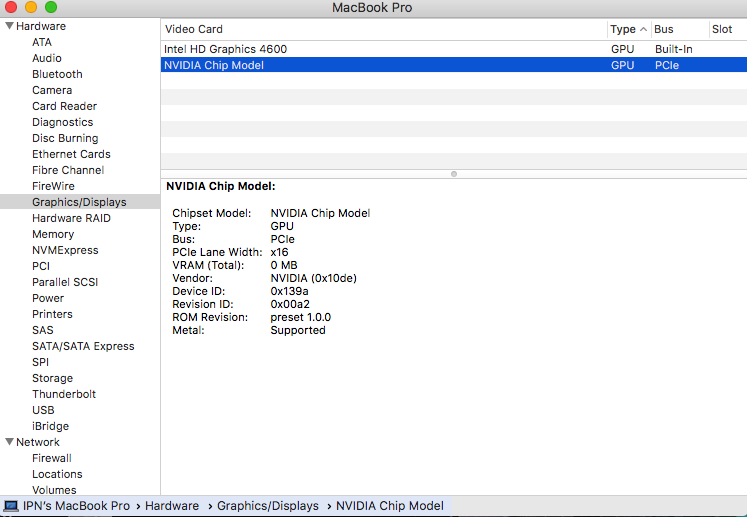The width and height of the screenshot is (747, 517).
Task: Select PCI in the sidebar
Action: pos(41,266)
